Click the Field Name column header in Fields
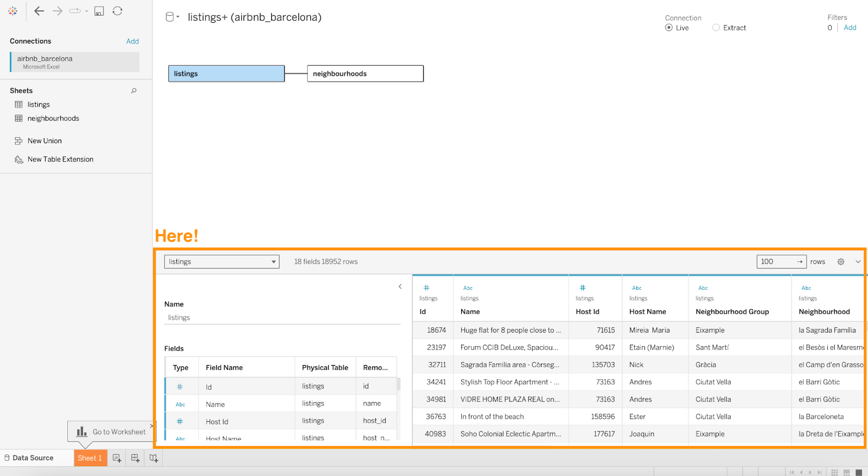 (224, 367)
